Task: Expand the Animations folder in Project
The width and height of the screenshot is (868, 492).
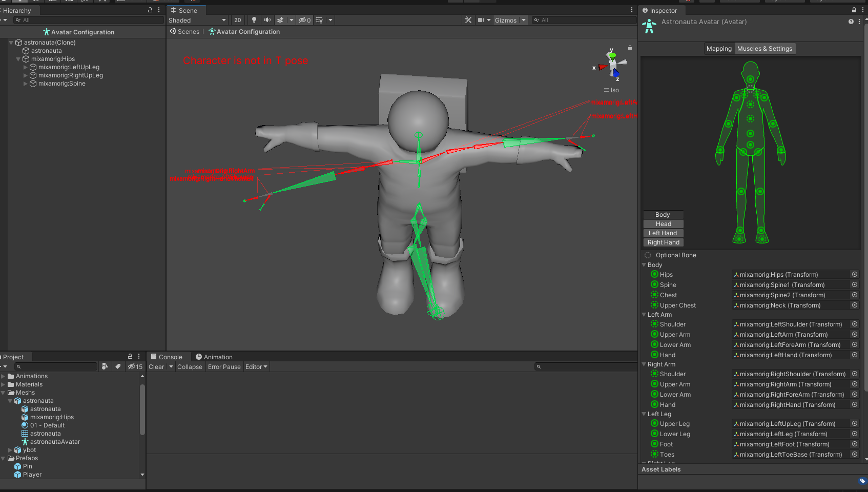Action: click(x=3, y=376)
